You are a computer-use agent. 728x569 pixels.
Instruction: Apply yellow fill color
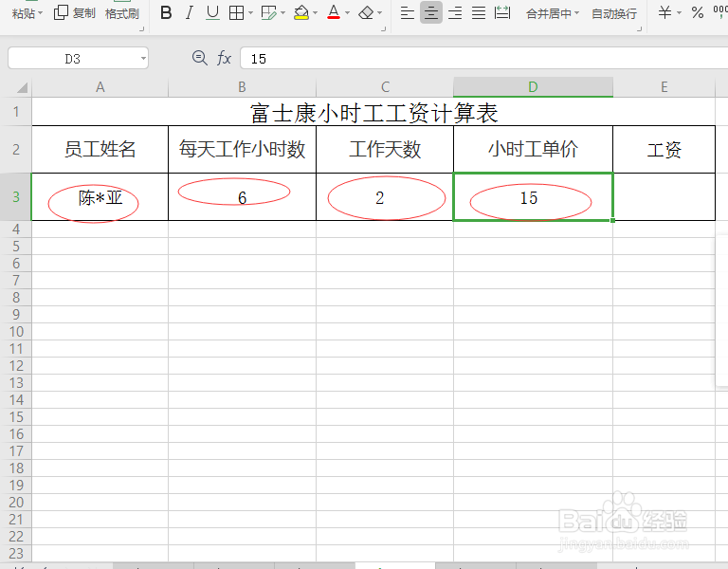(x=301, y=13)
